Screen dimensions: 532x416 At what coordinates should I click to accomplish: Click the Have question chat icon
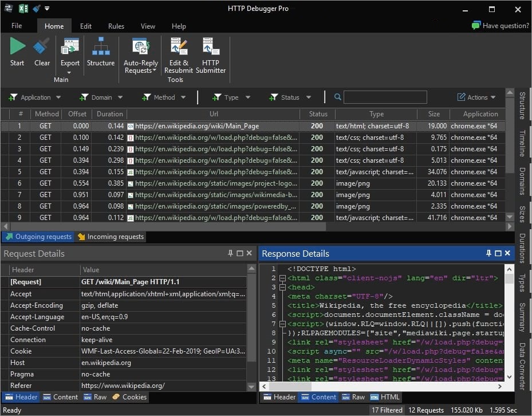(476, 25)
